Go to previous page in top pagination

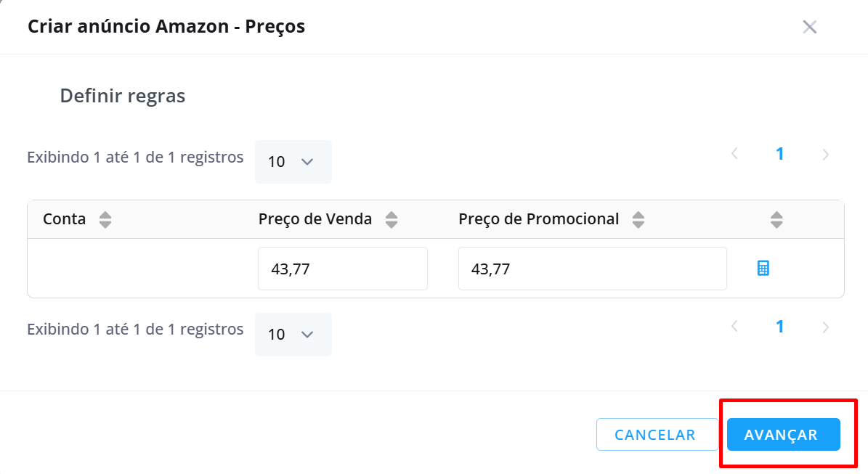coord(734,154)
